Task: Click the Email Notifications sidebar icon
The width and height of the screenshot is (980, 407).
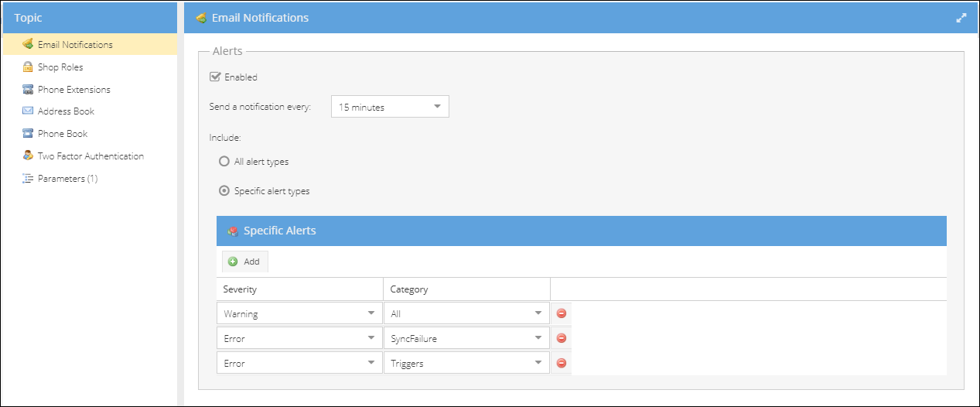Action: point(28,44)
